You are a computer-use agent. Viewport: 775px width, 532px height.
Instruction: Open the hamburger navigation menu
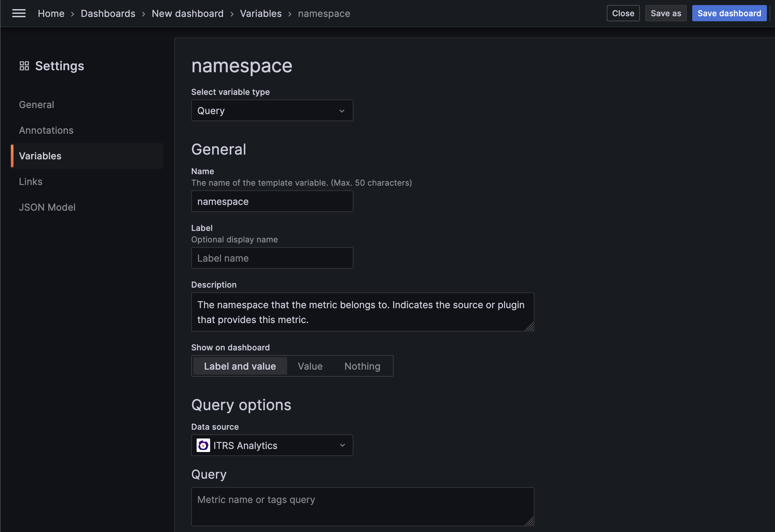[19, 14]
